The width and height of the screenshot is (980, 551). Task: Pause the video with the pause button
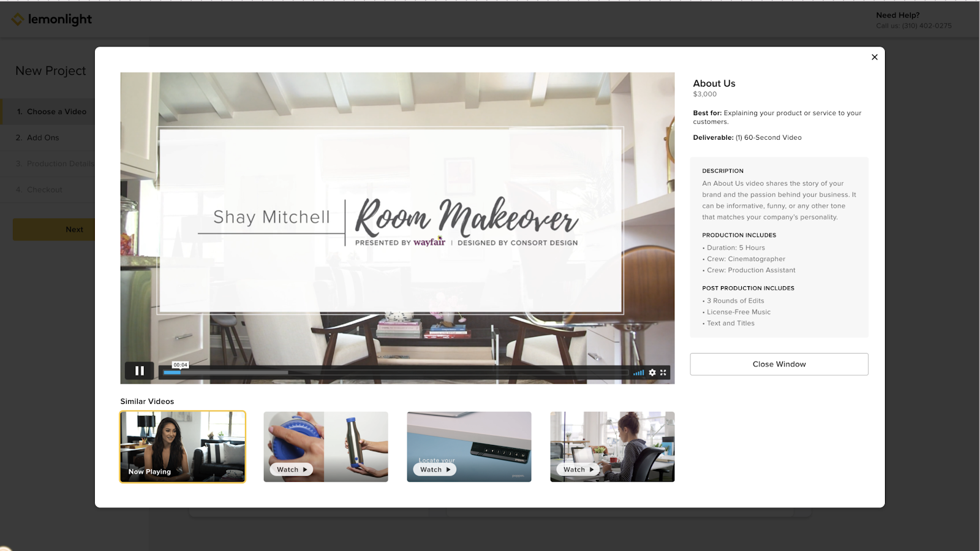pyautogui.click(x=139, y=371)
